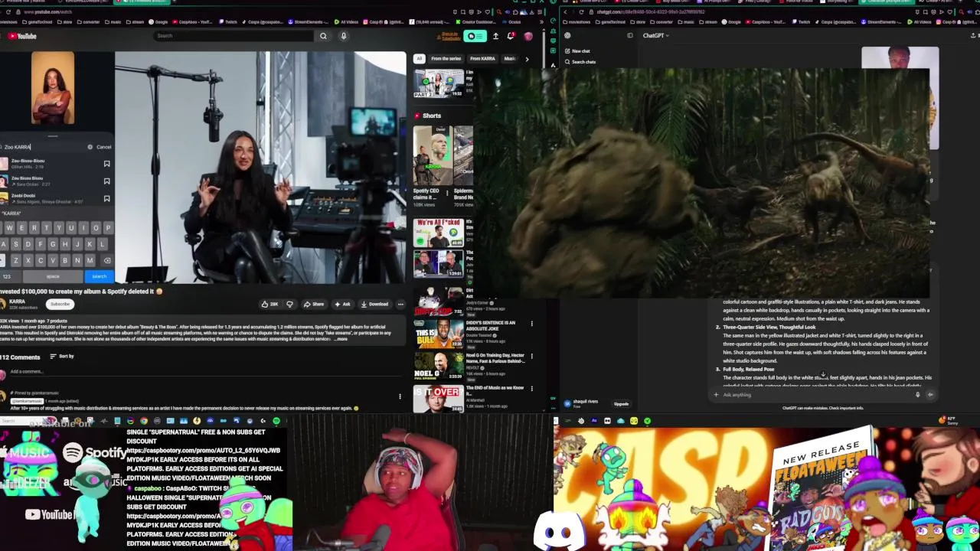Cancel the Zoo KARRA song search
Viewport: 980px width, 551px height.
[103, 147]
